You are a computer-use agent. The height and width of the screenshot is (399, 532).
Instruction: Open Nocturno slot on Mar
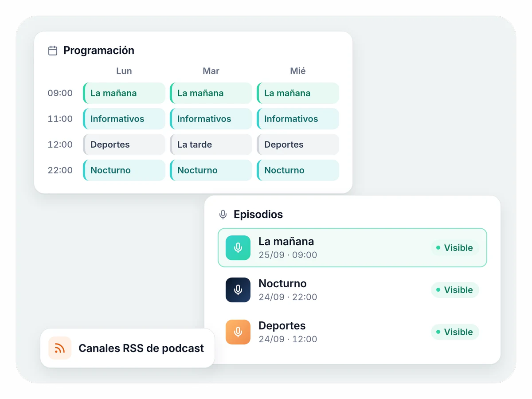pos(211,170)
